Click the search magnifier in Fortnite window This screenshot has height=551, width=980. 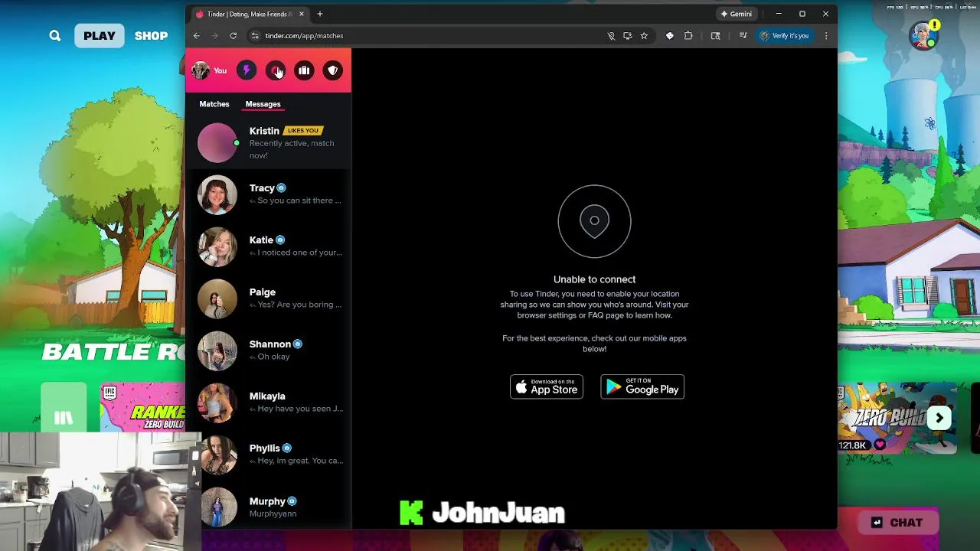[55, 36]
